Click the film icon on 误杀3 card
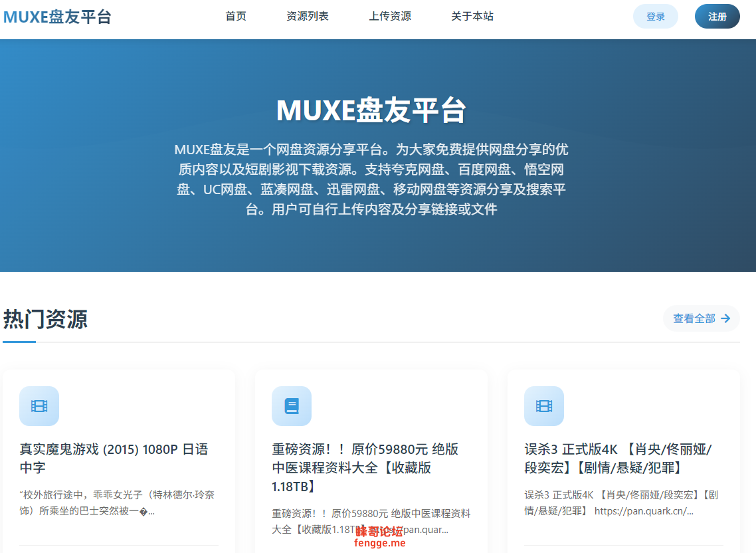 544,406
